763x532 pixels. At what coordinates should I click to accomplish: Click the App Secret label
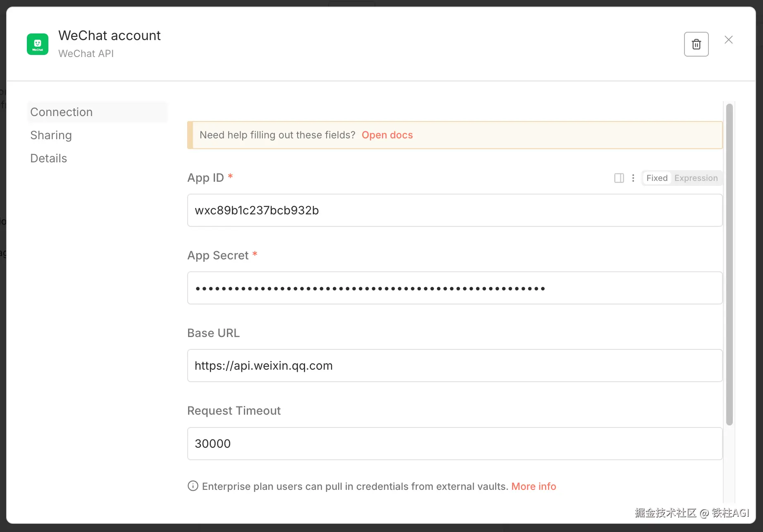(x=218, y=255)
